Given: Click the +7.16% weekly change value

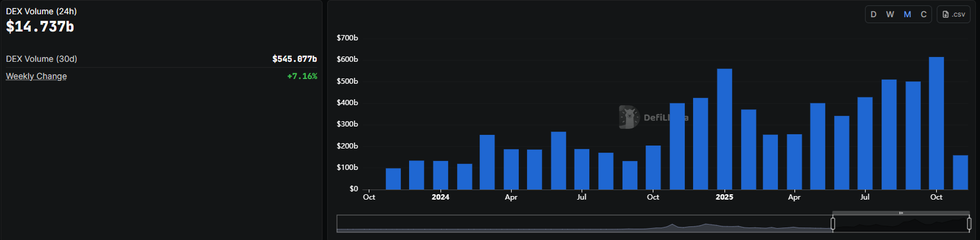Looking at the screenshot, I should pyautogui.click(x=302, y=76).
